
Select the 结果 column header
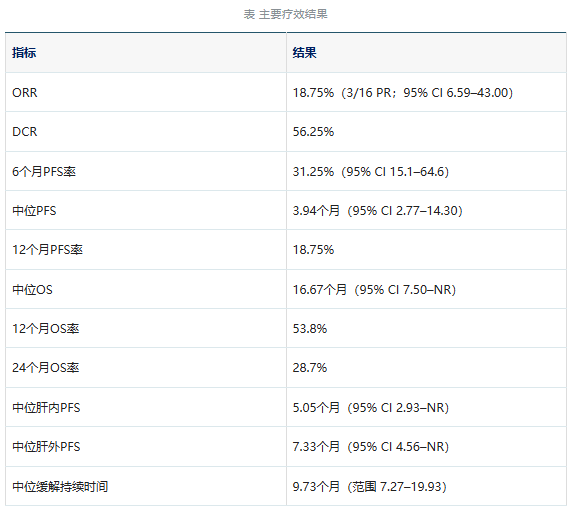click(x=304, y=53)
